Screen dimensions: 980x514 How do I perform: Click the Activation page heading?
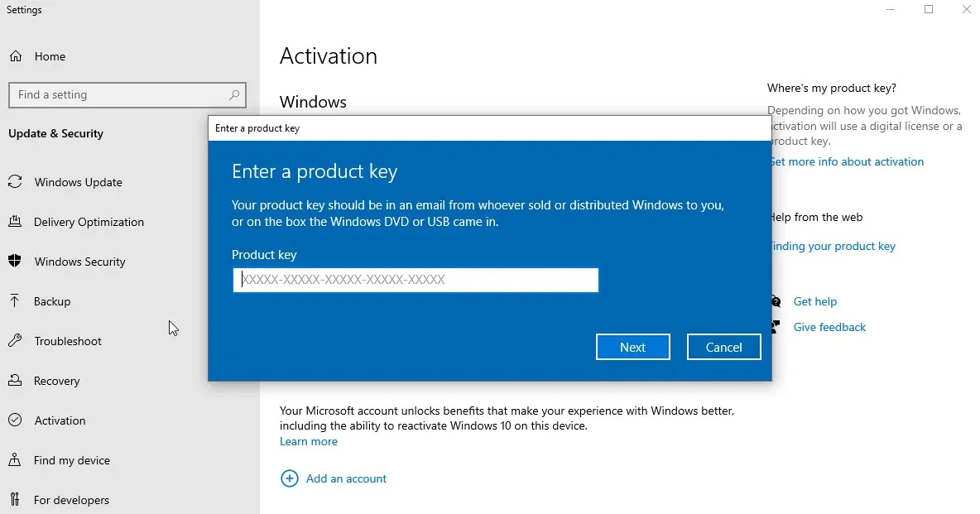click(328, 55)
